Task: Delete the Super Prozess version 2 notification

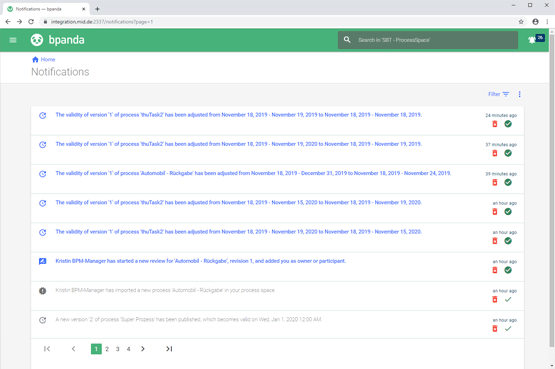Action: point(495,329)
